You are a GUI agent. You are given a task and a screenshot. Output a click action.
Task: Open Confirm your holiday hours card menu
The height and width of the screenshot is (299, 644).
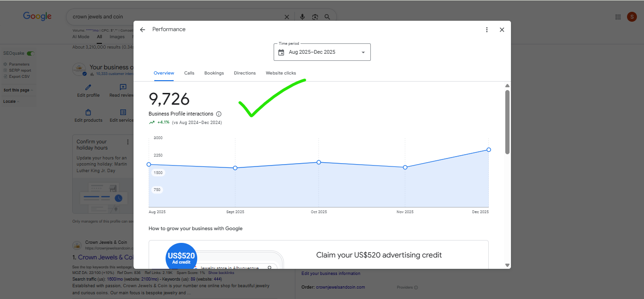(127, 142)
